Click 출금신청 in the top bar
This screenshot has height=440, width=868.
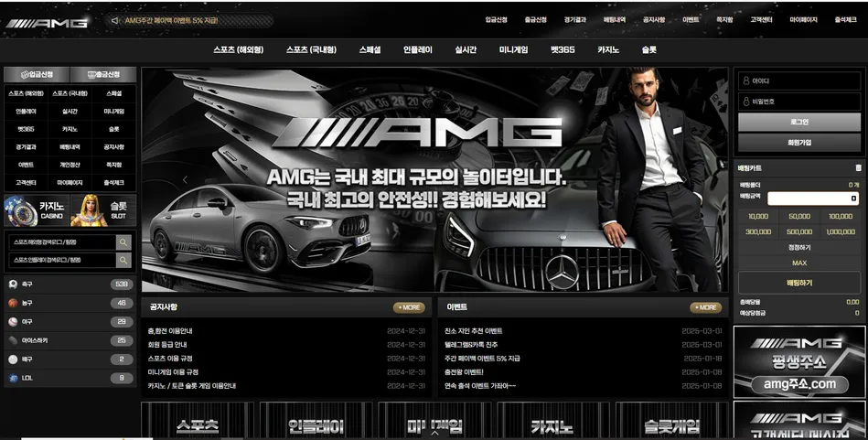click(x=535, y=20)
